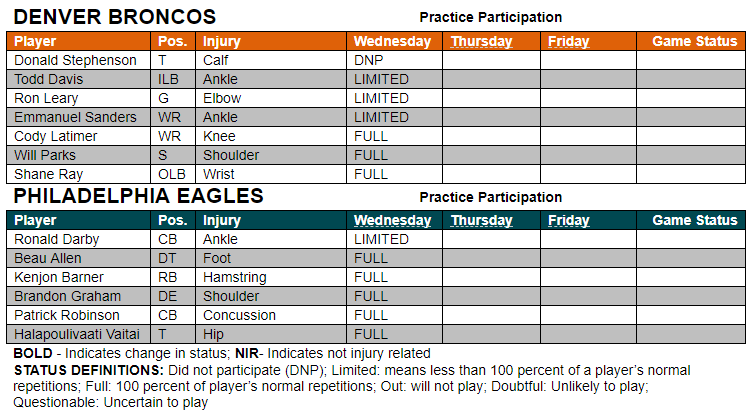The width and height of the screenshot is (752, 416).
Task: Click the Thursday header in Broncos table
Action: [x=482, y=41]
